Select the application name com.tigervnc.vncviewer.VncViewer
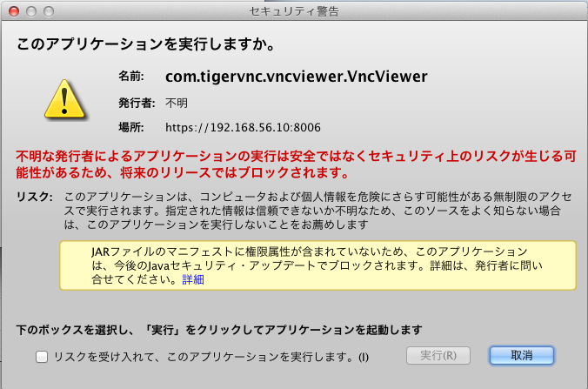This screenshot has height=389, width=588. pos(297,77)
